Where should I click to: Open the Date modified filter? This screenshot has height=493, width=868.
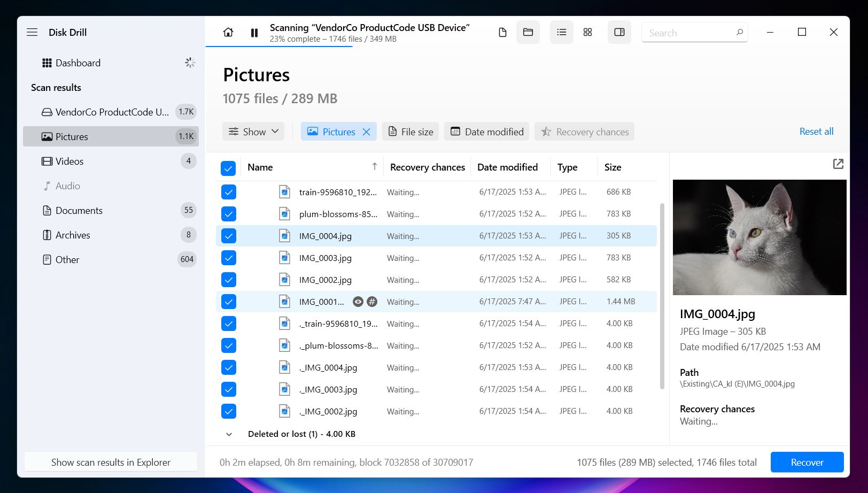(487, 132)
